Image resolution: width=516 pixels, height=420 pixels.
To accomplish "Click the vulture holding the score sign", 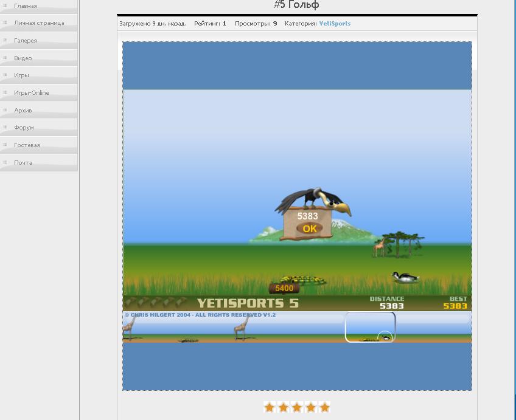I will (313, 201).
